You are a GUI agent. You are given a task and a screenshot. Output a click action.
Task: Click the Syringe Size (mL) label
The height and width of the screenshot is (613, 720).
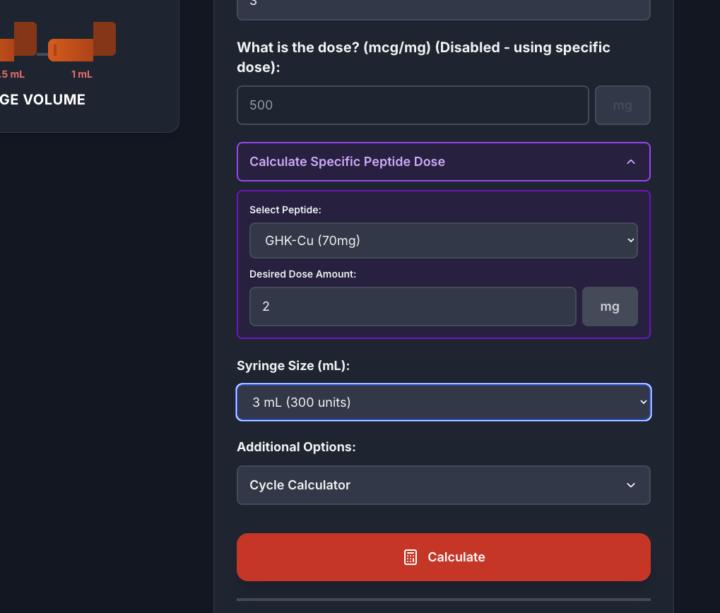(293, 366)
